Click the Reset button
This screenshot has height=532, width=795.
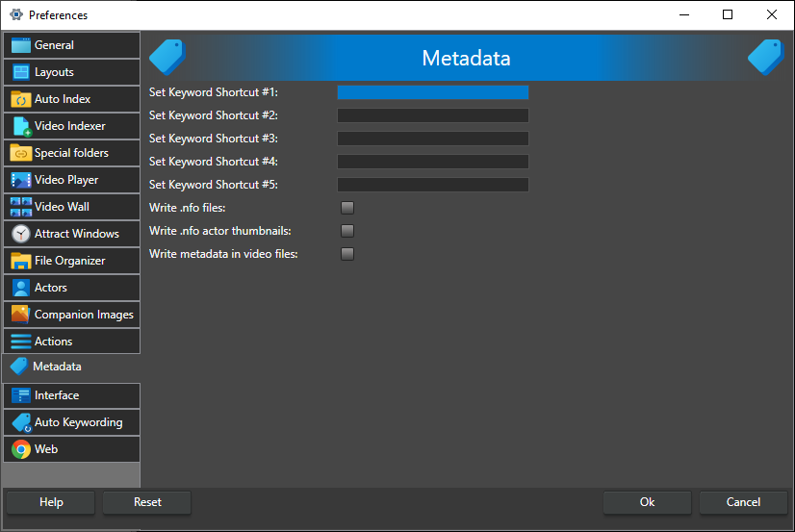pyautogui.click(x=147, y=502)
